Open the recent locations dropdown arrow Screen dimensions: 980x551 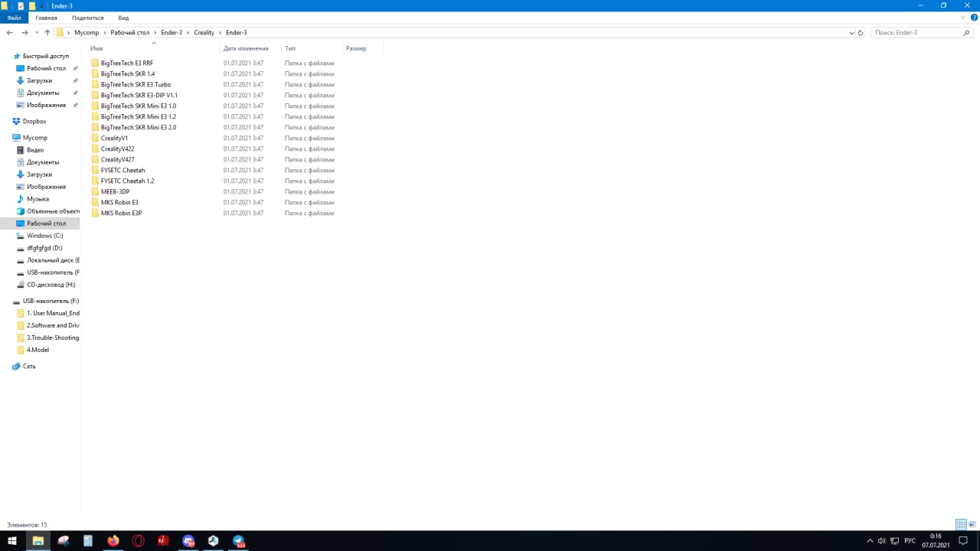[x=36, y=33]
